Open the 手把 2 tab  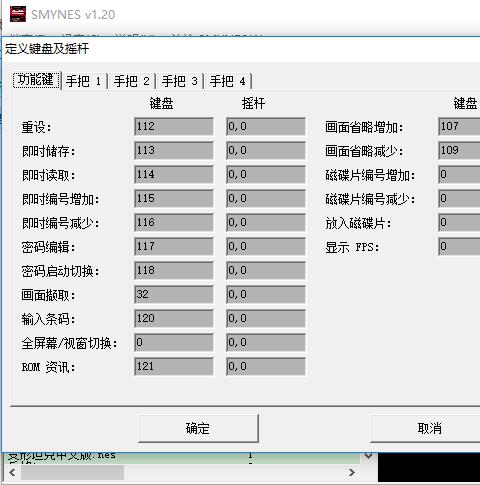132,81
